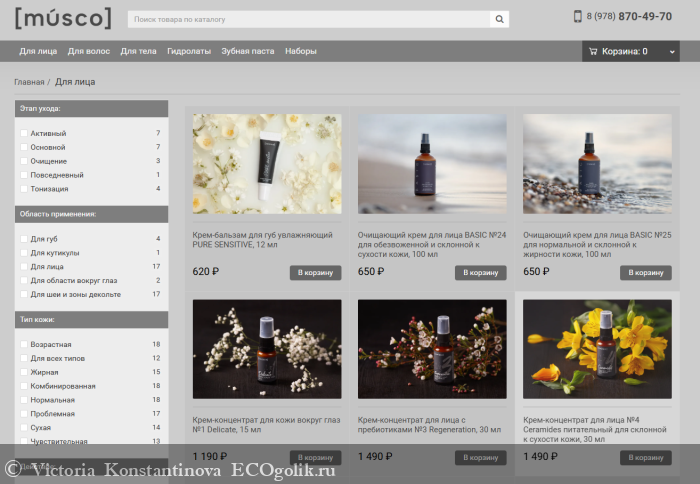Go to Наборы category
This screenshot has height=484, width=700.
tap(300, 51)
